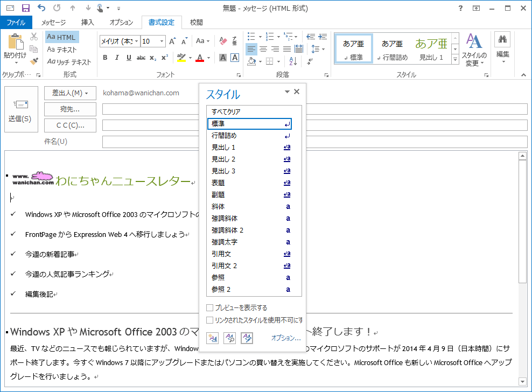Click the Undo arrow icon
532x392 pixels.
[x=41, y=8]
